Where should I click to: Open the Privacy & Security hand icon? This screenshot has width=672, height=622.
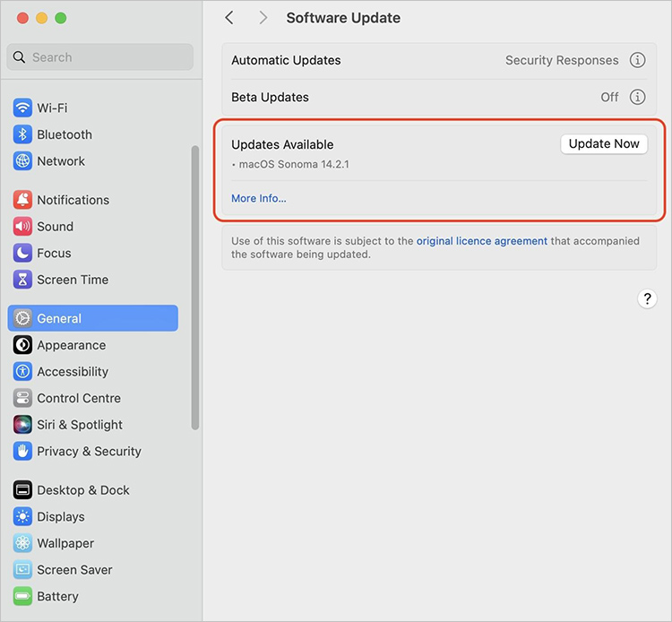pyautogui.click(x=22, y=451)
